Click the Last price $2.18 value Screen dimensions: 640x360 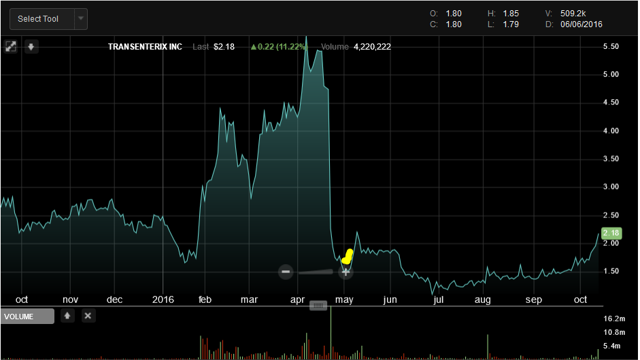coord(224,47)
